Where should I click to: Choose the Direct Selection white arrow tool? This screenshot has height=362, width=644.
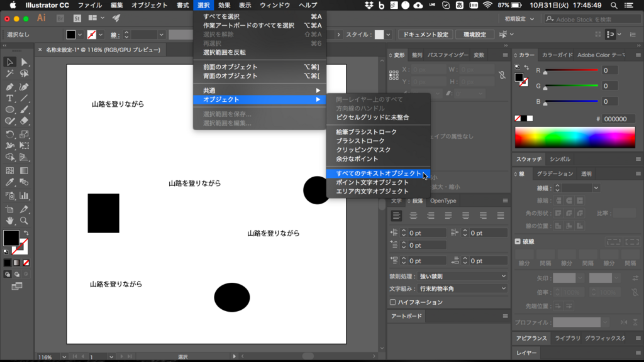coord(25,62)
